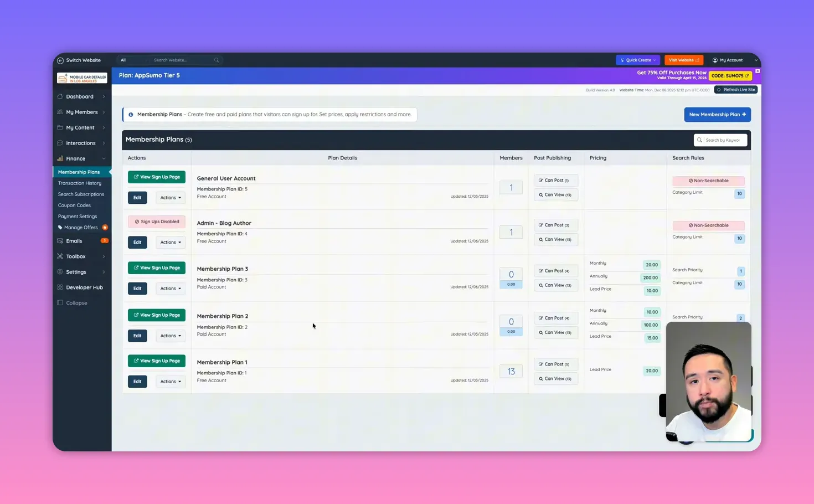Open the Sign Up Page for Membership Plan 1
814x504 pixels.
point(156,361)
